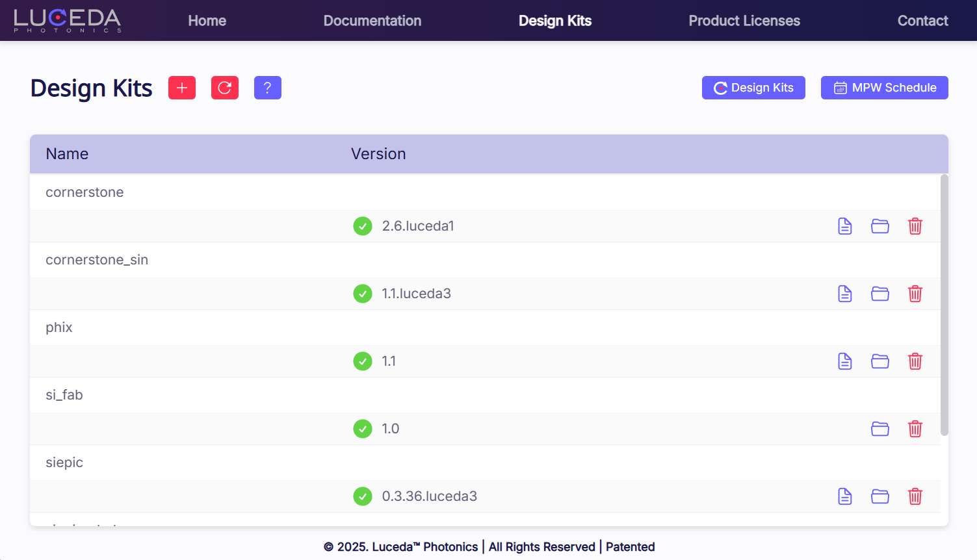This screenshot has height=560, width=977.
Task: Select the cornerstone kit row
Action: pyautogui.click(x=85, y=192)
